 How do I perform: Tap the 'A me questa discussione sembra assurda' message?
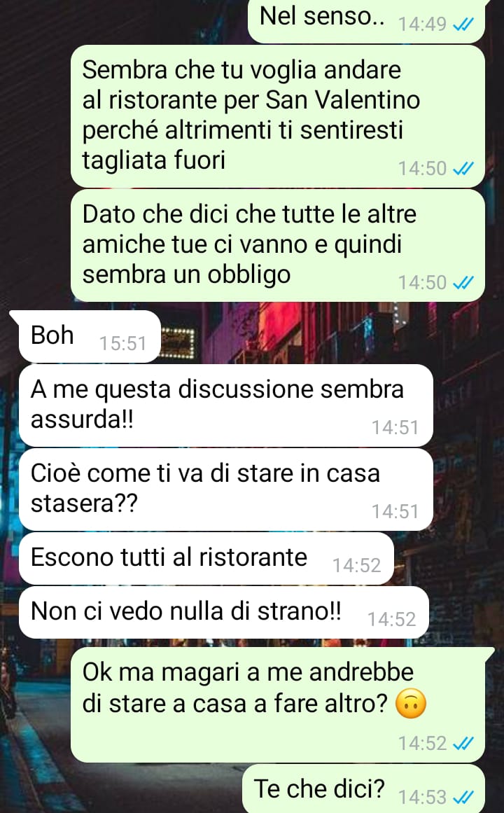click(226, 405)
